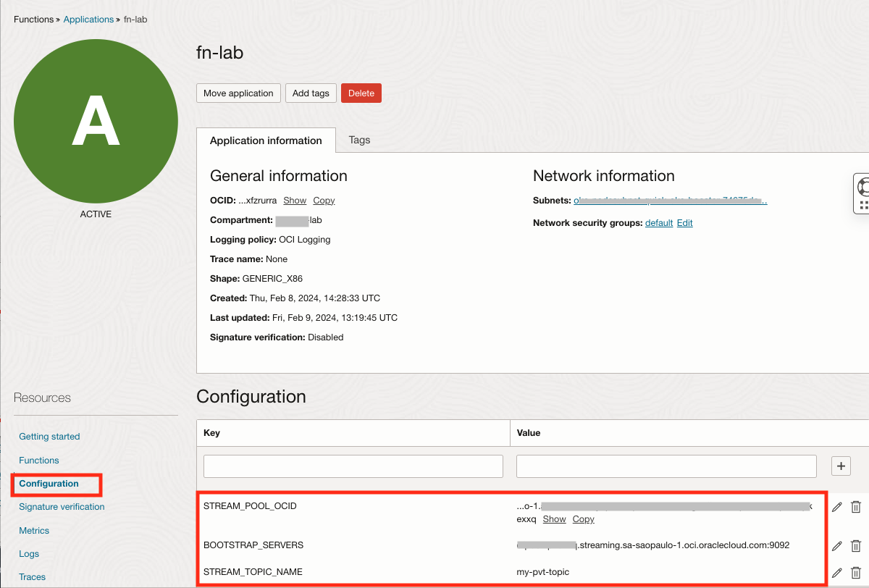Select the Last updated Feb 9 text
Image resolution: width=869 pixels, height=588 pixels.
point(333,318)
